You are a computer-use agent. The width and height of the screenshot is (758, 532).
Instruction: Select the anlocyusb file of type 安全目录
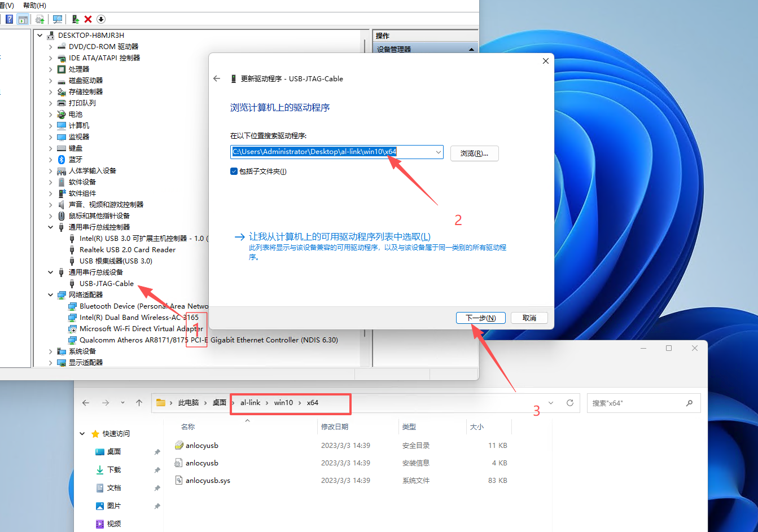202,446
